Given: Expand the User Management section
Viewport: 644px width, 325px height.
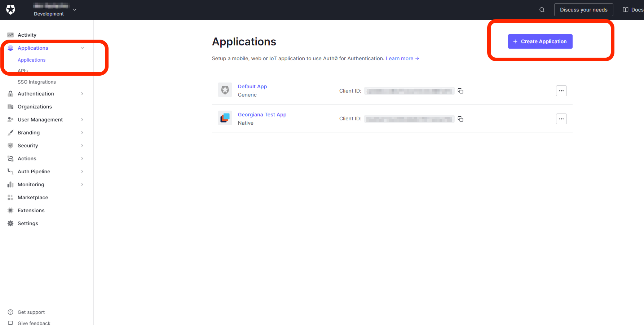Looking at the screenshot, I should point(82,120).
